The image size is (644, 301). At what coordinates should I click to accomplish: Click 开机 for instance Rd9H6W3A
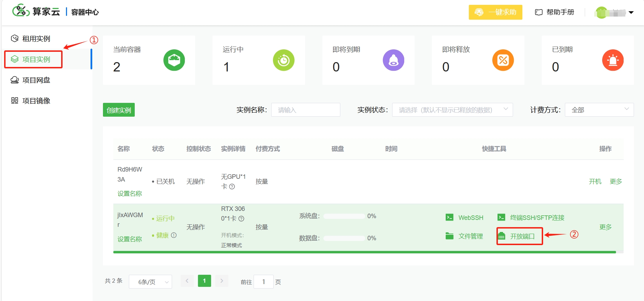595,182
